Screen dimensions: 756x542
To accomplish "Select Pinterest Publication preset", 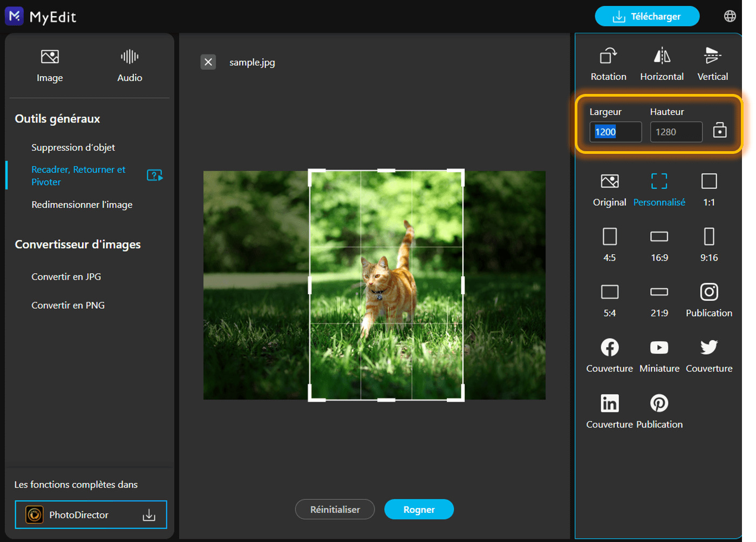I will (659, 412).
